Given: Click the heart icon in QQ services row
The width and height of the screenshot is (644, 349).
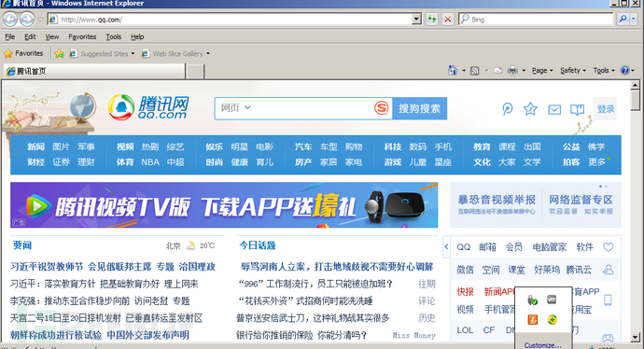Looking at the screenshot, I should pyautogui.click(x=608, y=246).
